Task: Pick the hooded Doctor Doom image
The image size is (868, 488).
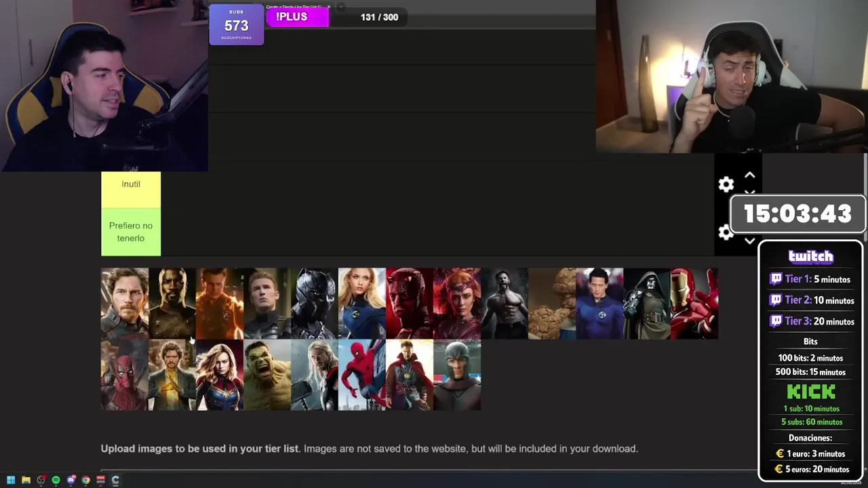Action: click(647, 304)
